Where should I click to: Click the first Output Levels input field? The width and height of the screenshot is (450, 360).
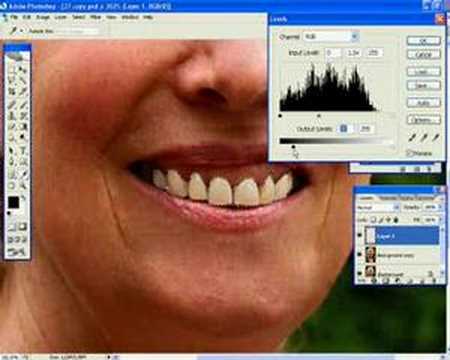pos(344,129)
